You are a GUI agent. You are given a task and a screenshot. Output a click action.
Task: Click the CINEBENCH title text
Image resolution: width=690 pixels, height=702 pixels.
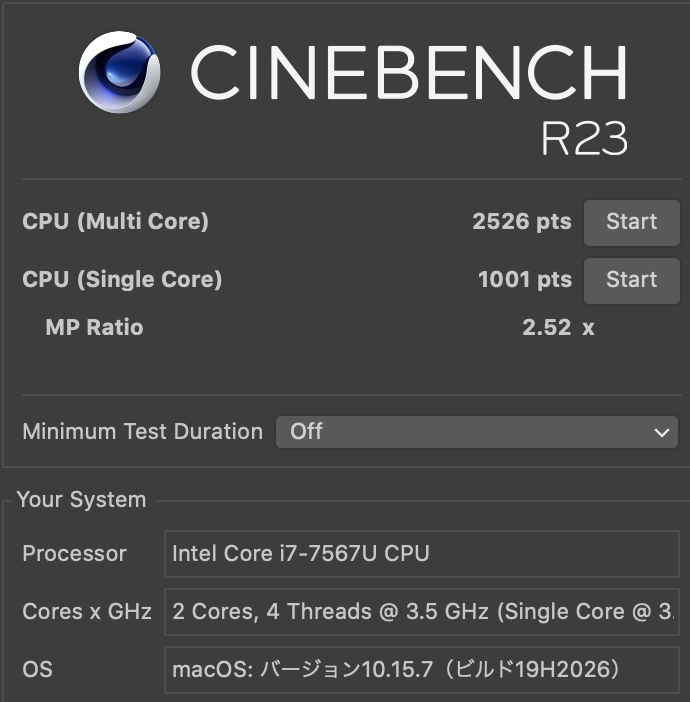tap(408, 72)
